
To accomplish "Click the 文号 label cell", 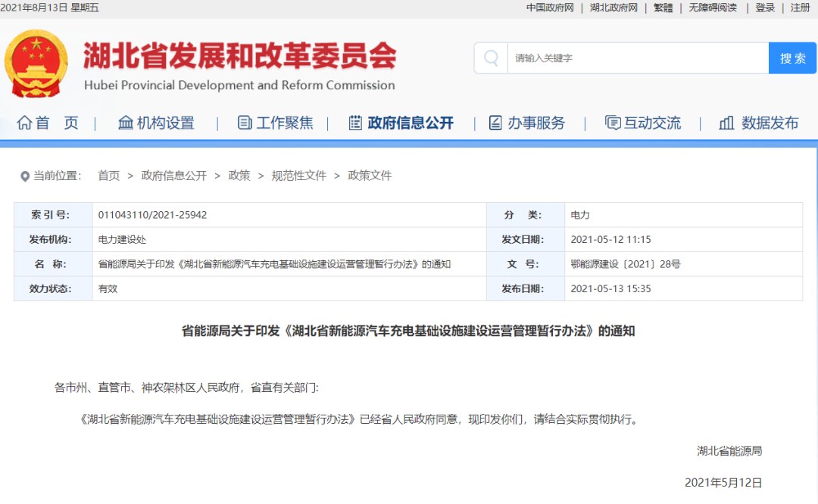I will 526,264.
